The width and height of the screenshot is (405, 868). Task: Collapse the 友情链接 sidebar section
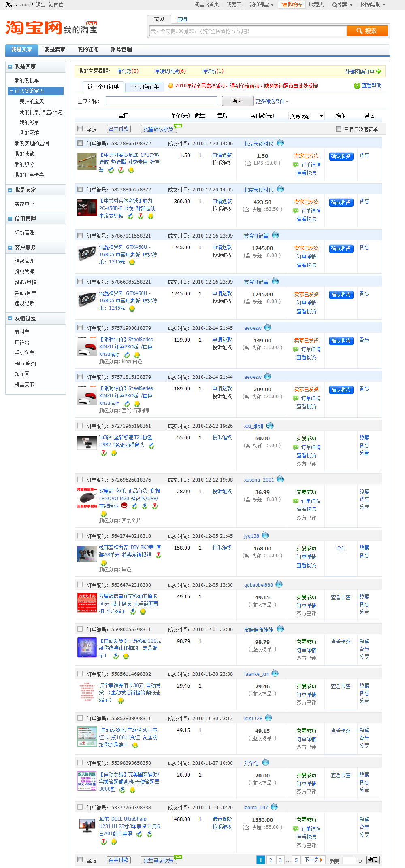[x=10, y=319]
